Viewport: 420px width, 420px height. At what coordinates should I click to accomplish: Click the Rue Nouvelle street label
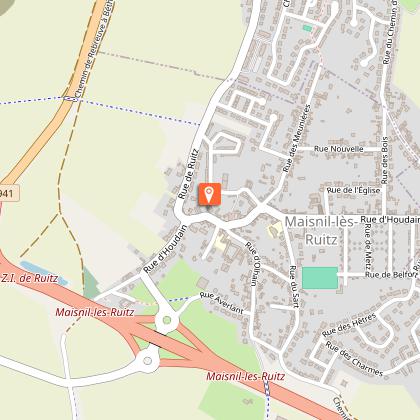pyautogui.click(x=339, y=149)
